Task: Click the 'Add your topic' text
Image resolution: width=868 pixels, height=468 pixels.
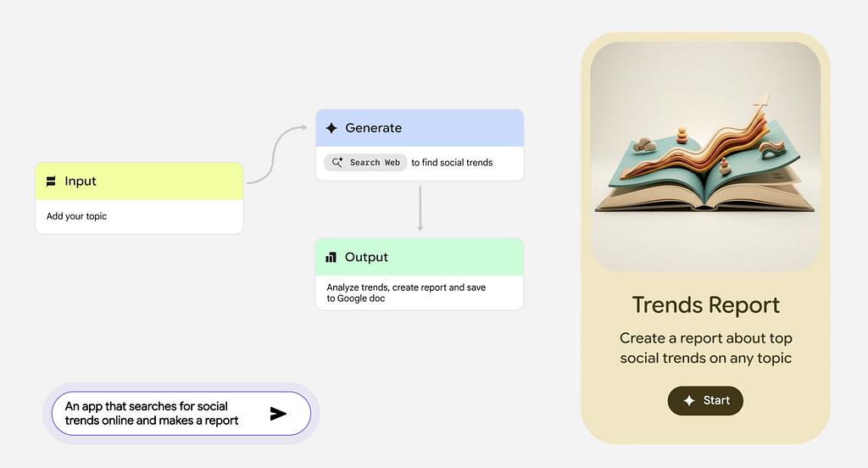Action: (x=77, y=216)
